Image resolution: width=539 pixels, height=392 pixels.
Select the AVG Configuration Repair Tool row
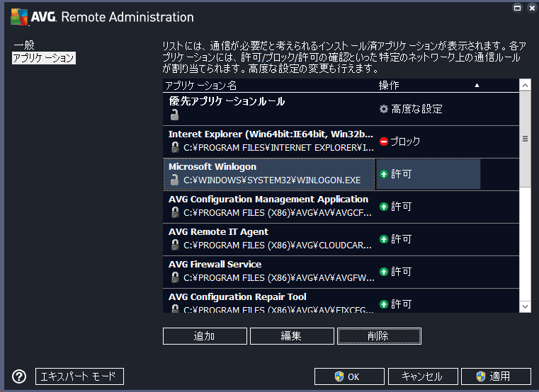[341, 301]
